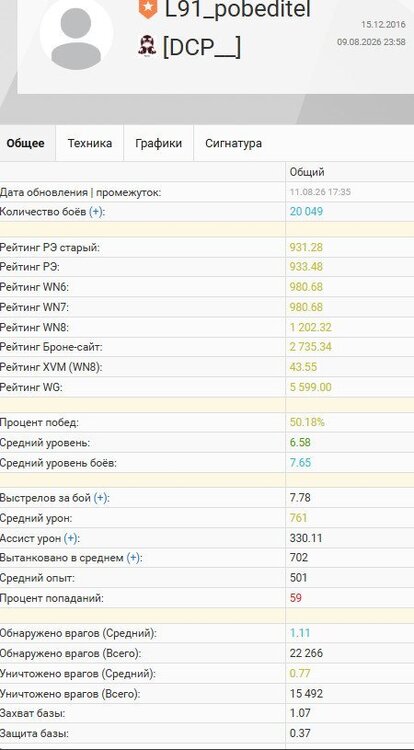Viewport: 414px width, 750px height.
Task: Expand the plus next to Выстрелов за бой
Action: (100, 498)
